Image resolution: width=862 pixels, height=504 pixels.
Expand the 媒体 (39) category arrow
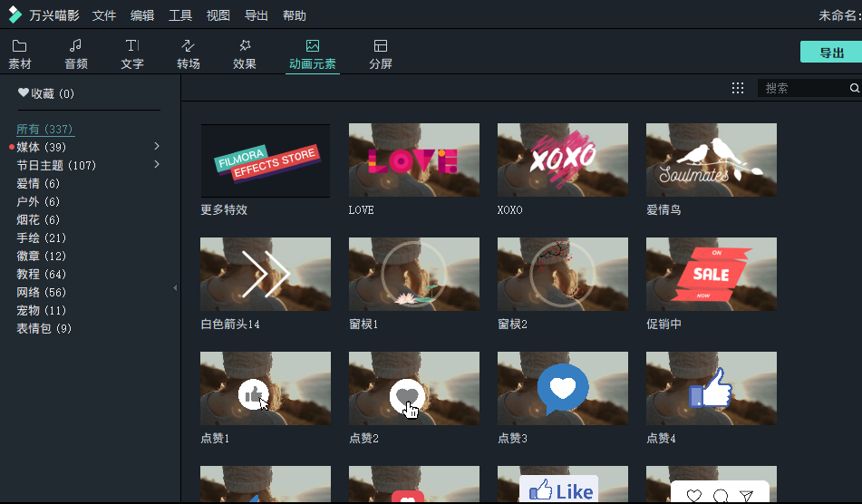(x=157, y=146)
